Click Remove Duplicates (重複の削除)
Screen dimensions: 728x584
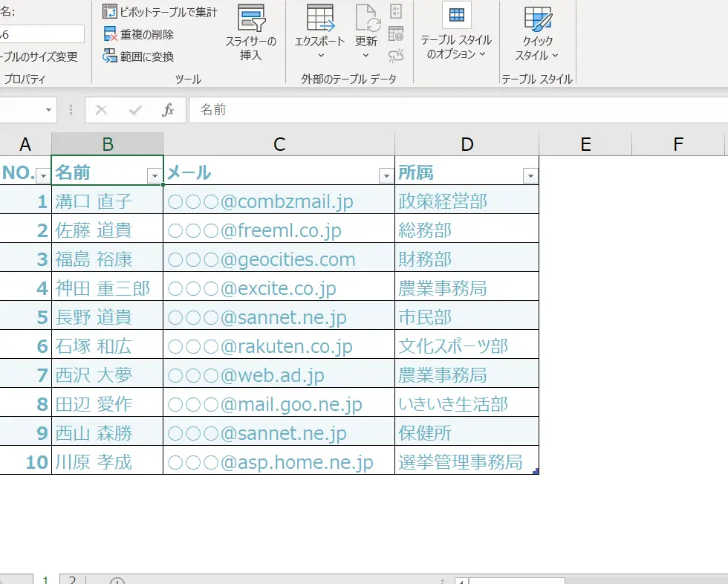point(139,34)
